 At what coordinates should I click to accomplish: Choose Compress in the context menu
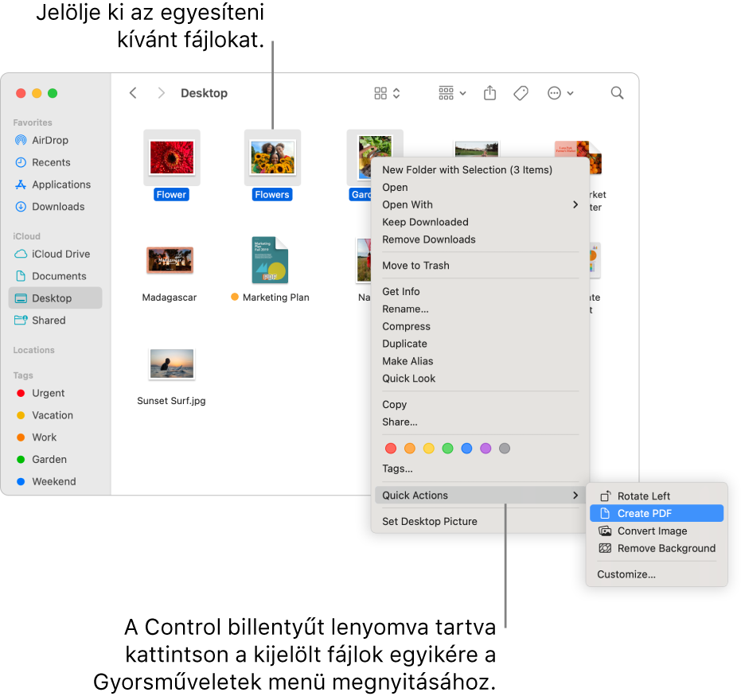(x=406, y=326)
